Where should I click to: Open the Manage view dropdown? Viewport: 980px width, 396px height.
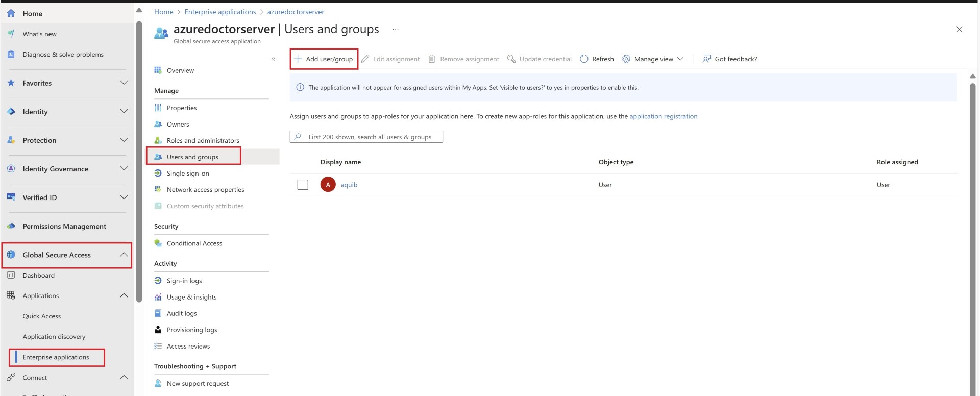tap(653, 59)
